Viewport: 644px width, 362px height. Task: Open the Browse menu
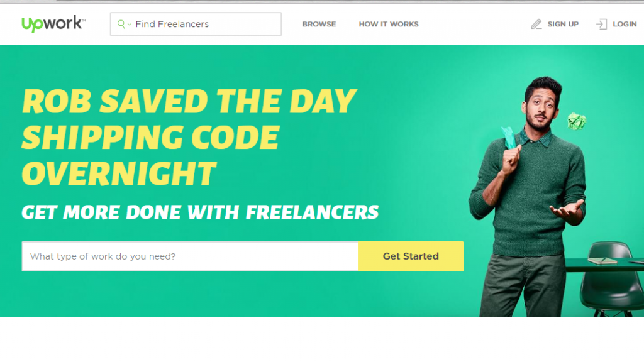[319, 25]
